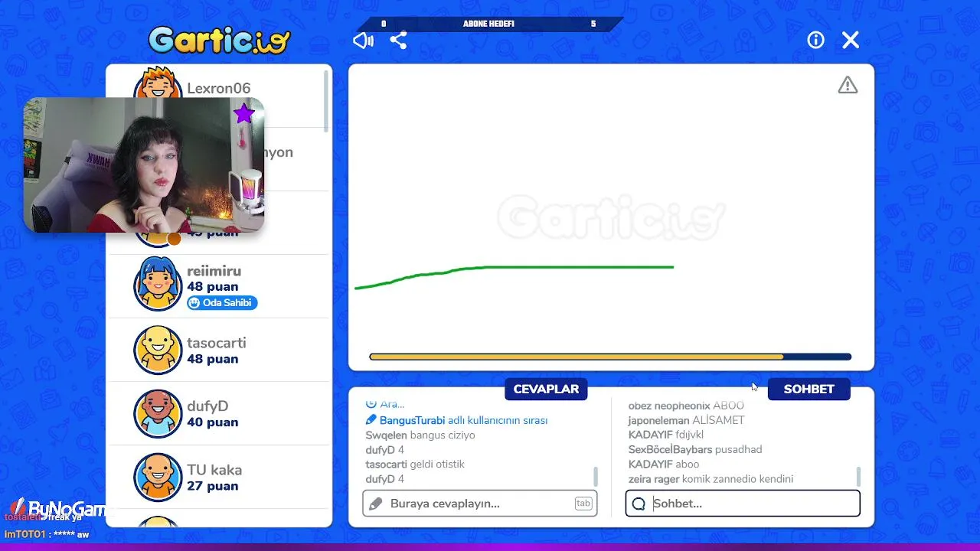Screen dimensions: 980x551
Task: Click the Gartic.io logo
Action: [220, 40]
